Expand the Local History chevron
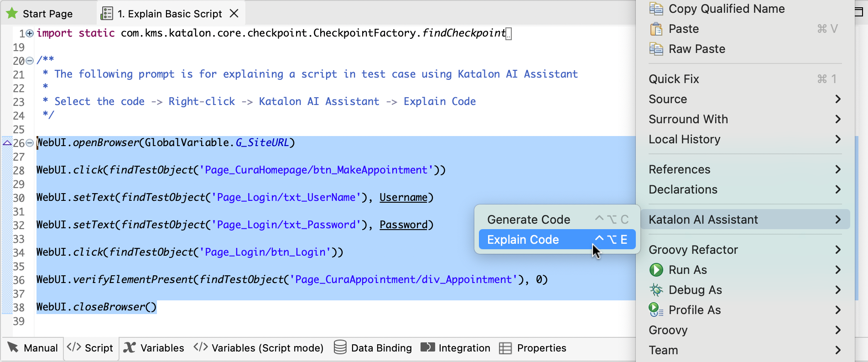 (838, 139)
